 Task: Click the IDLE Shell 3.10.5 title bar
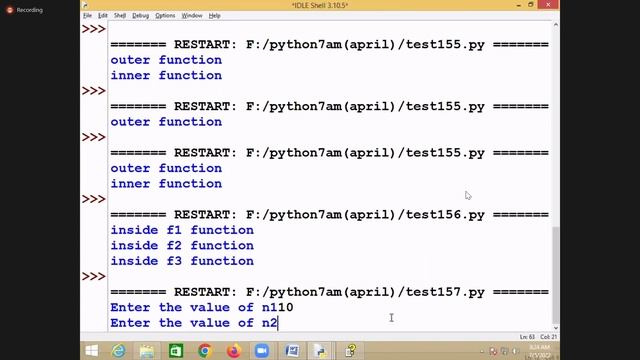click(x=320, y=5)
